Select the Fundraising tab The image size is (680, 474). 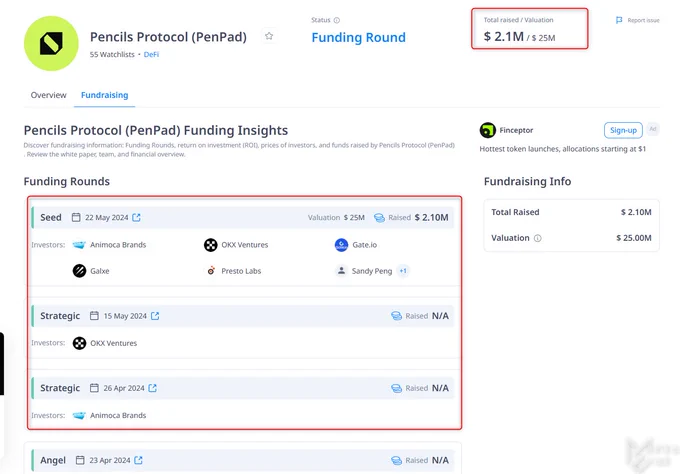coord(105,95)
